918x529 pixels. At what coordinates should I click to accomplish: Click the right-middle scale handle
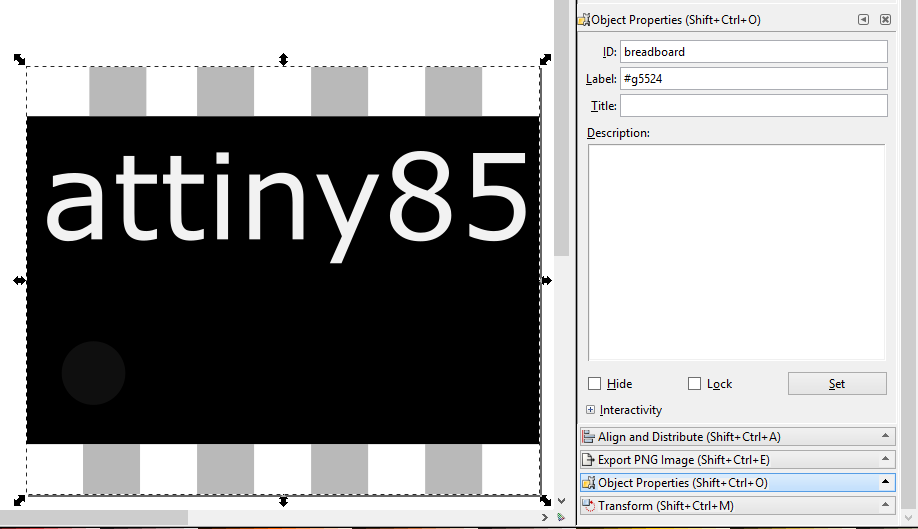tap(546, 280)
